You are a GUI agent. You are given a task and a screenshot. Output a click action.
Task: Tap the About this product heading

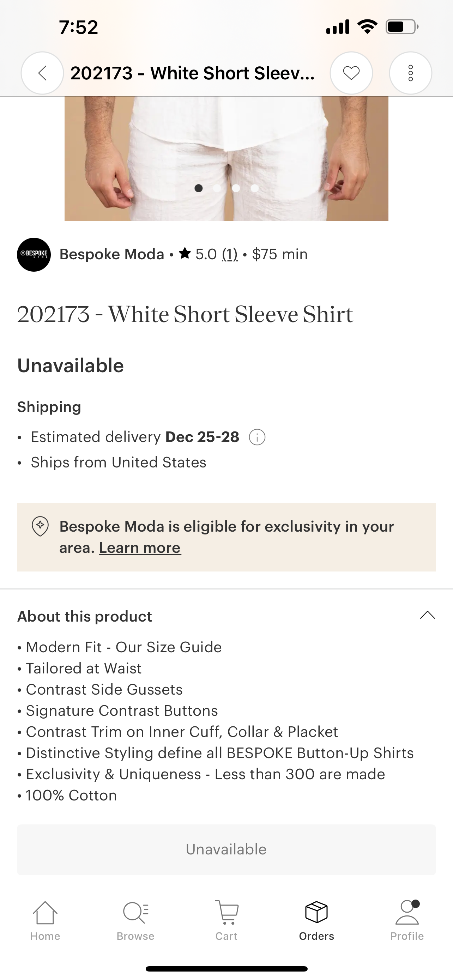click(x=85, y=616)
